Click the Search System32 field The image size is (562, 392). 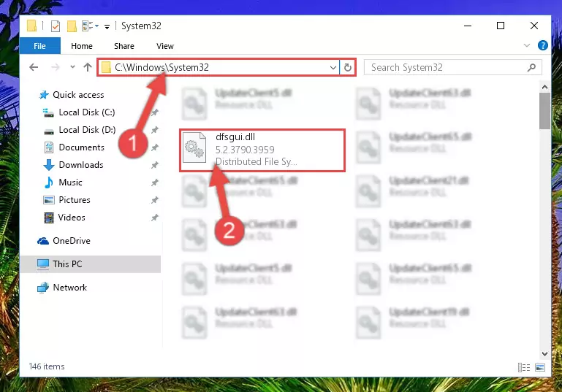452,67
